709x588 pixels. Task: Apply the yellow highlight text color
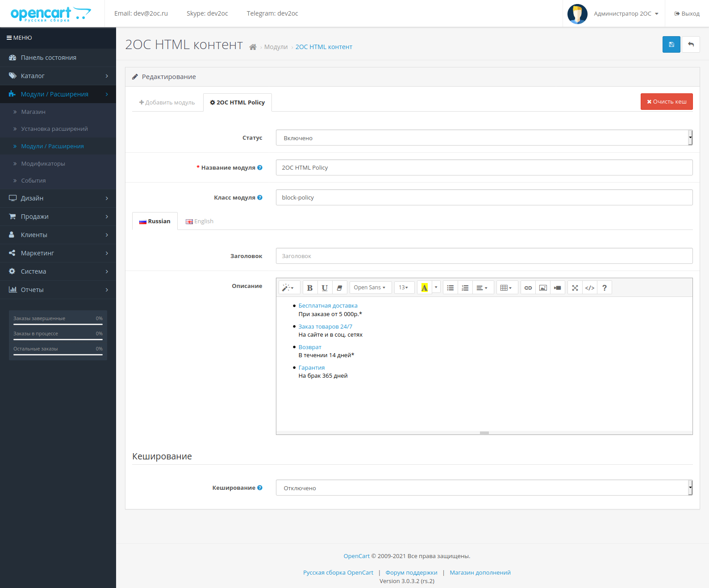[424, 288]
